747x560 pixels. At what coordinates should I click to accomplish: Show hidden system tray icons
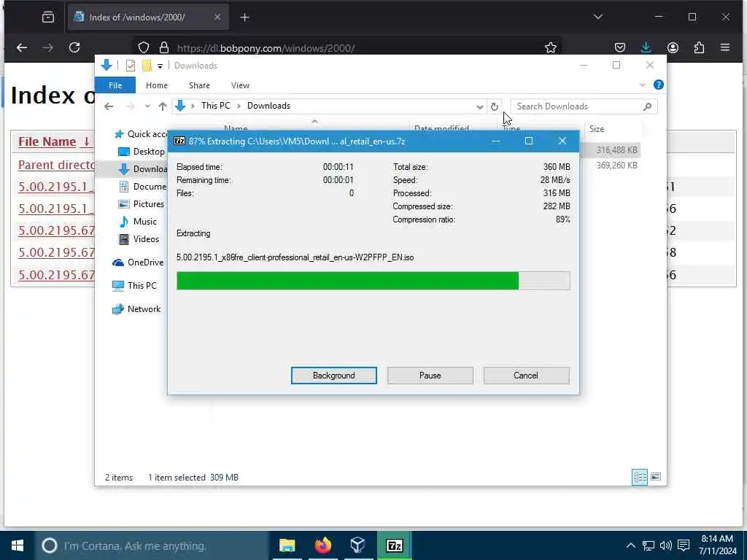pos(630,545)
